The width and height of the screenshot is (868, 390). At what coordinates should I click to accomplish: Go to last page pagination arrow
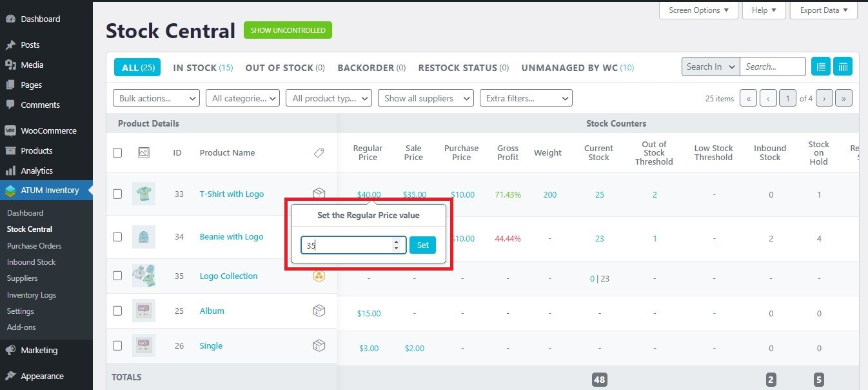(x=844, y=99)
